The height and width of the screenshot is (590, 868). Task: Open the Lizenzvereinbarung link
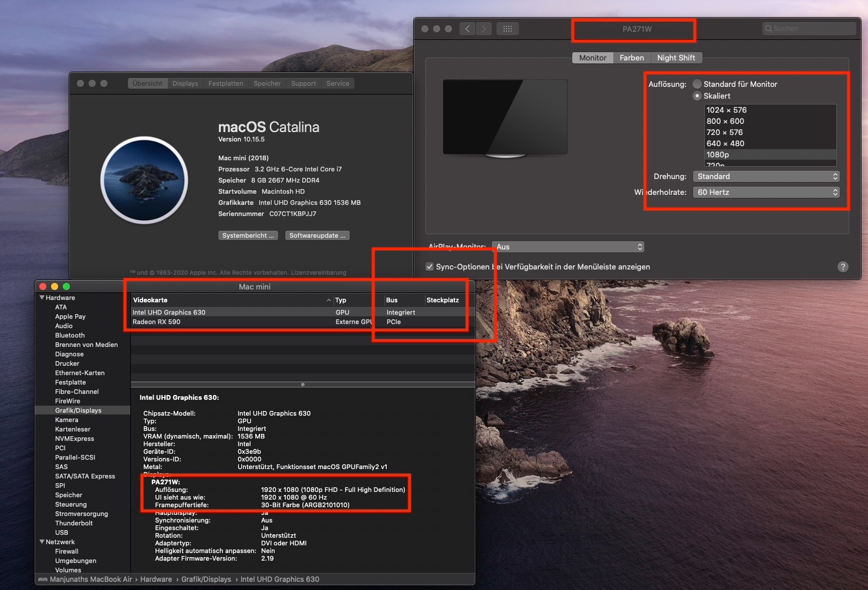319,272
